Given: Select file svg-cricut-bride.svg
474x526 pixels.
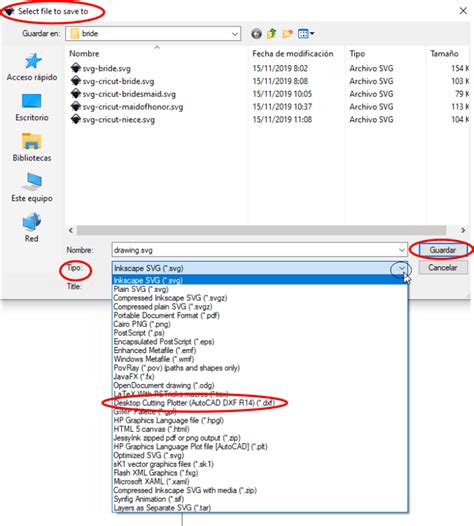Looking at the screenshot, I should (x=112, y=81).
